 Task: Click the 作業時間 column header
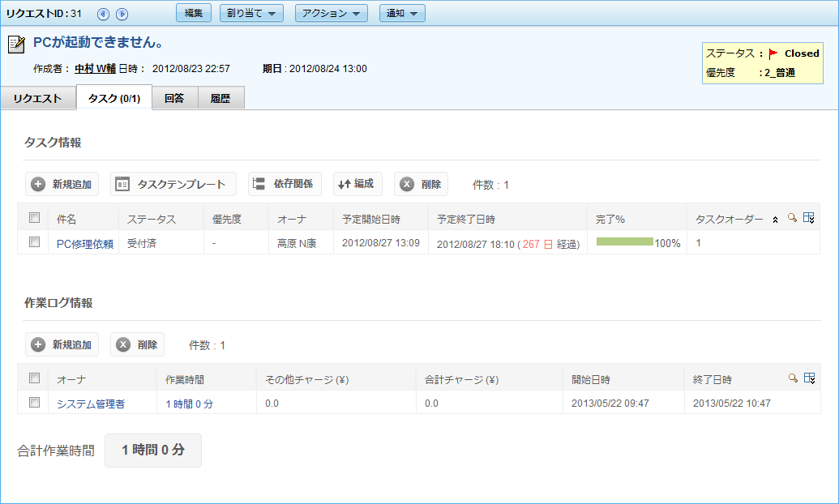click(x=185, y=380)
